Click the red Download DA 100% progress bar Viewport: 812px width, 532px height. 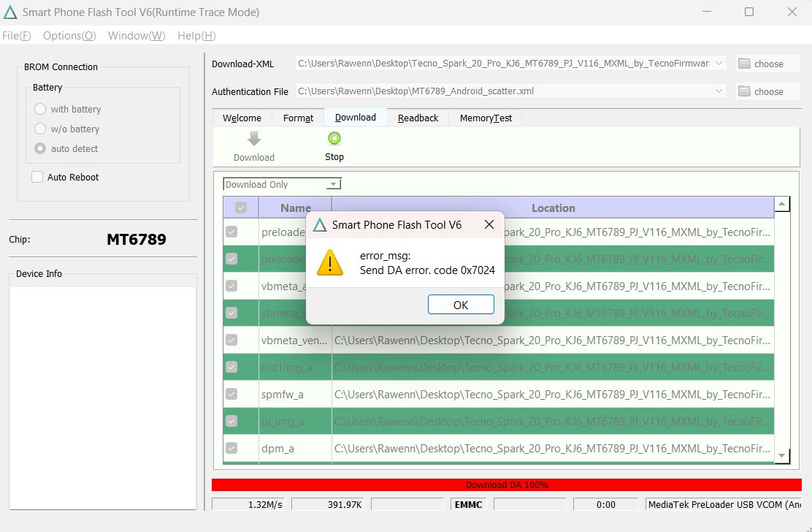[x=507, y=484]
